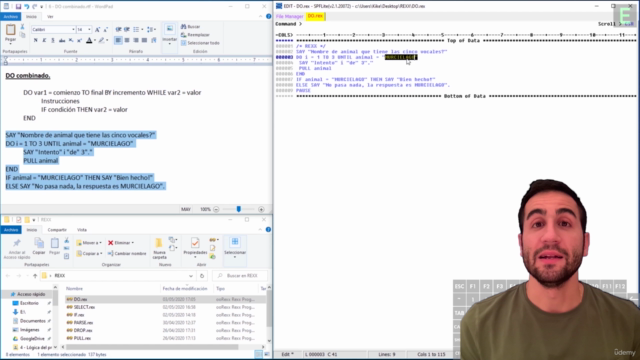The image size is (640, 360).
Task: Switch to the File Manager tab in SPFLite
Action: (289, 16)
